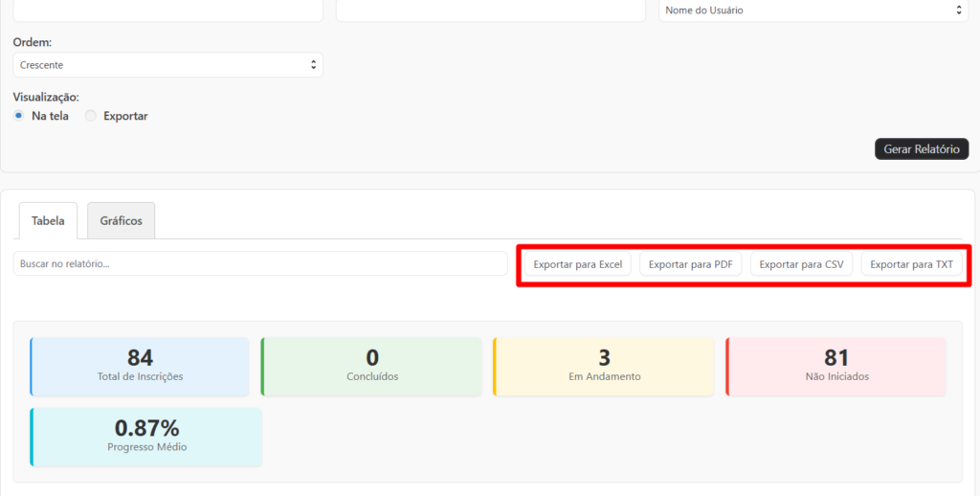
Task: Click Exportar para CSV
Action: [801, 264]
